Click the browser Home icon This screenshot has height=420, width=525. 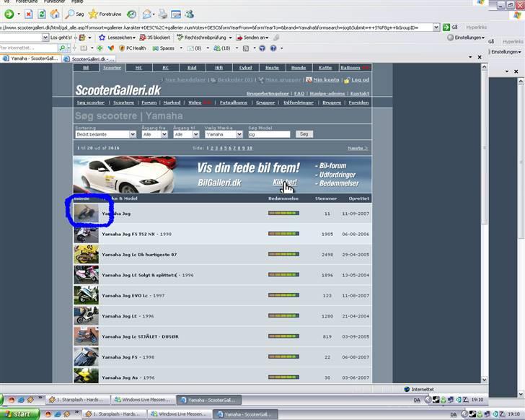[x=56, y=14]
